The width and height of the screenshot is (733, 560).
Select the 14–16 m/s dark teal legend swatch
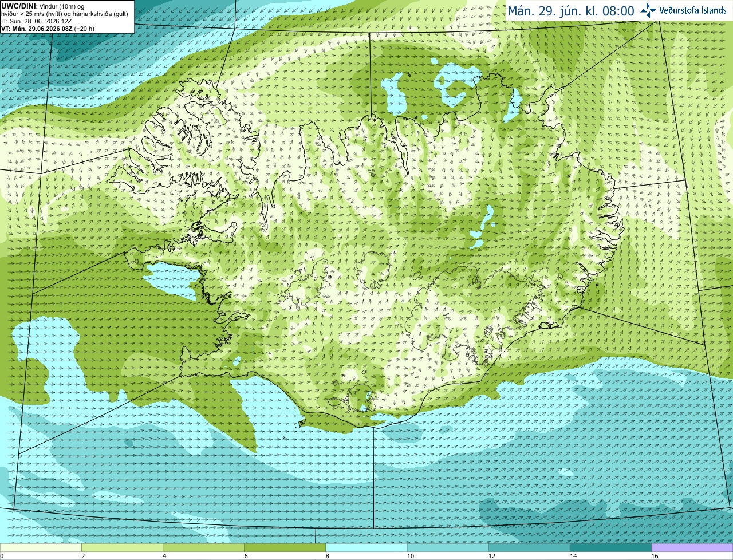pyautogui.click(x=610, y=548)
